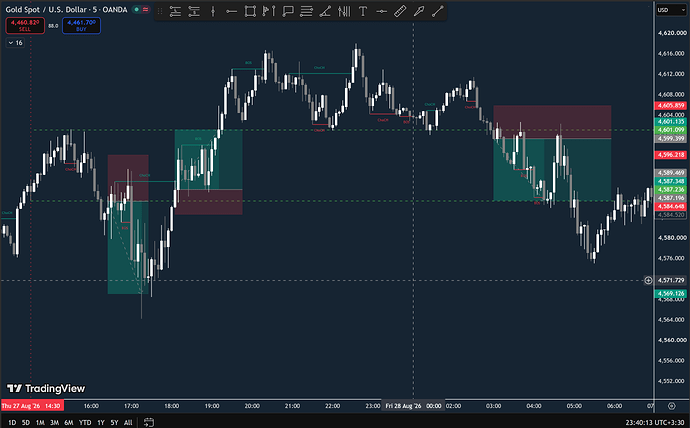This screenshot has width=690, height=428.
Task: Set range to All
Action: coord(128,422)
